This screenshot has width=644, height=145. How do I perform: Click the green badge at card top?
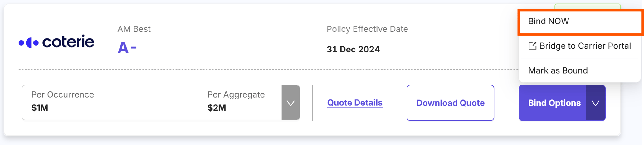click(587, 6)
